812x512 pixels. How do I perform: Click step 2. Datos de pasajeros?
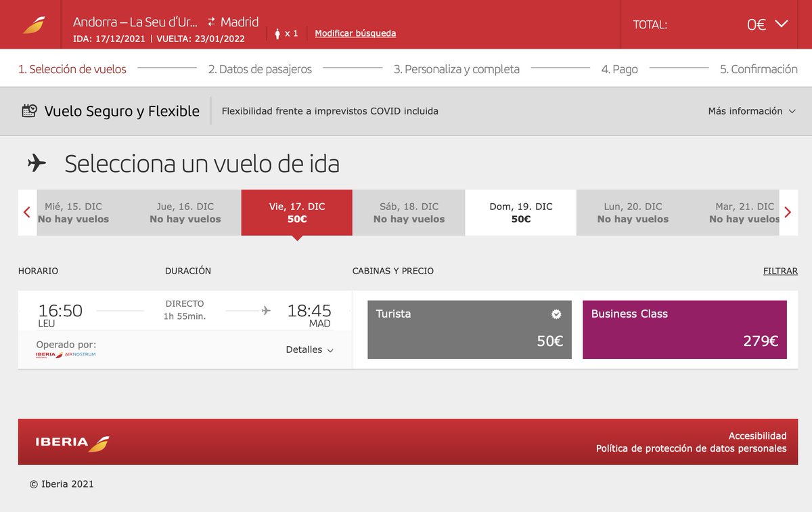[x=260, y=69]
